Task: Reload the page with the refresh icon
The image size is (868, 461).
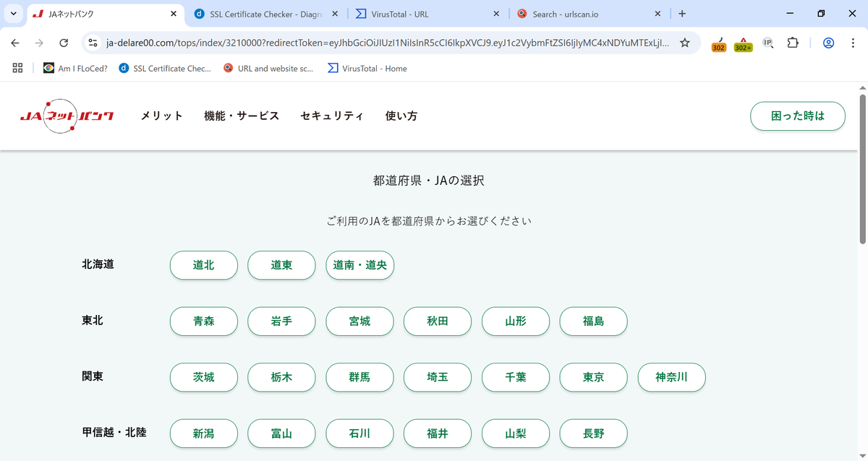Action: click(64, 43)
